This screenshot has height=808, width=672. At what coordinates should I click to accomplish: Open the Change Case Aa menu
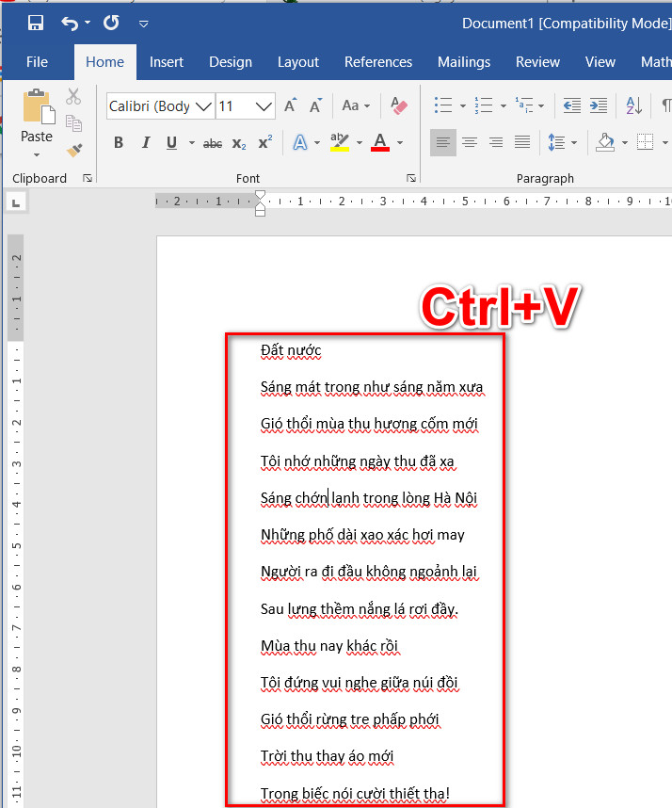(x=356, y=105)
